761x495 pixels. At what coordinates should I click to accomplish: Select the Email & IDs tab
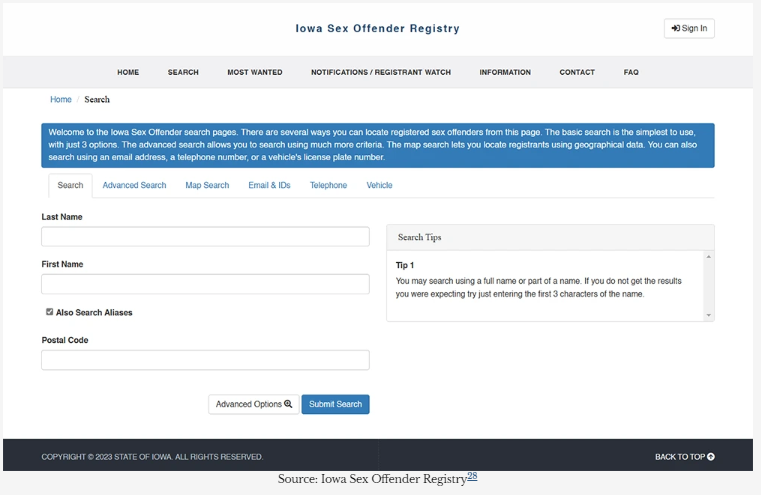pos(269,185)
